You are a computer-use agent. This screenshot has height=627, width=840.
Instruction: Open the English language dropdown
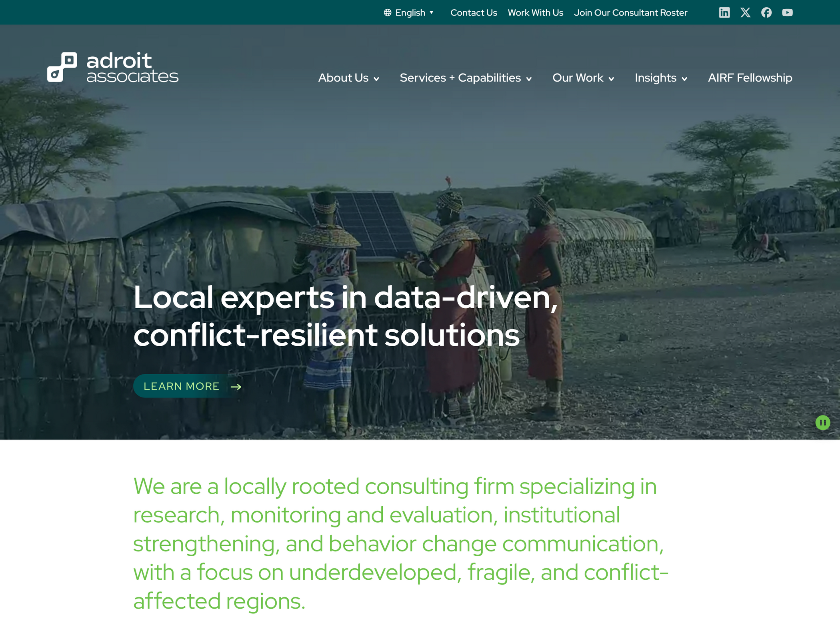point(409,13)
